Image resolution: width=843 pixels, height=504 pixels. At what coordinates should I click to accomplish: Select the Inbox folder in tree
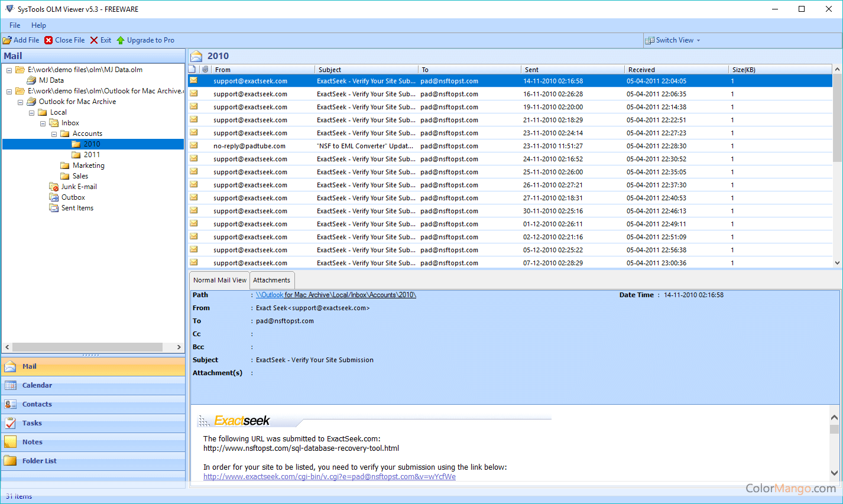point(70,123)
